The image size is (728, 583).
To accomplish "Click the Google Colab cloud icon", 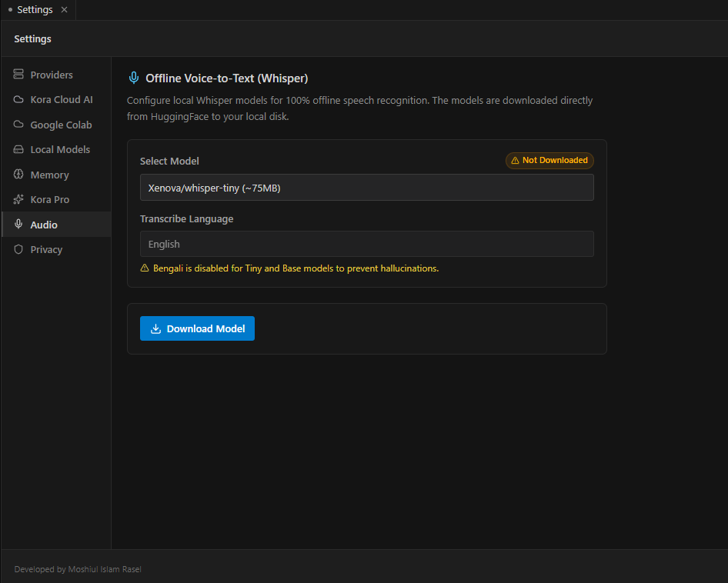I will 18,125.
